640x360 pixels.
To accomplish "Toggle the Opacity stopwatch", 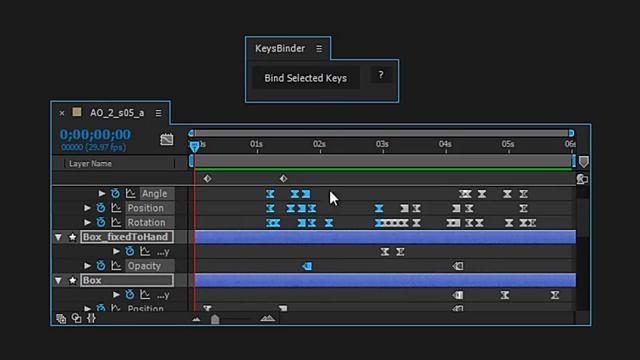I will [101, 266].
